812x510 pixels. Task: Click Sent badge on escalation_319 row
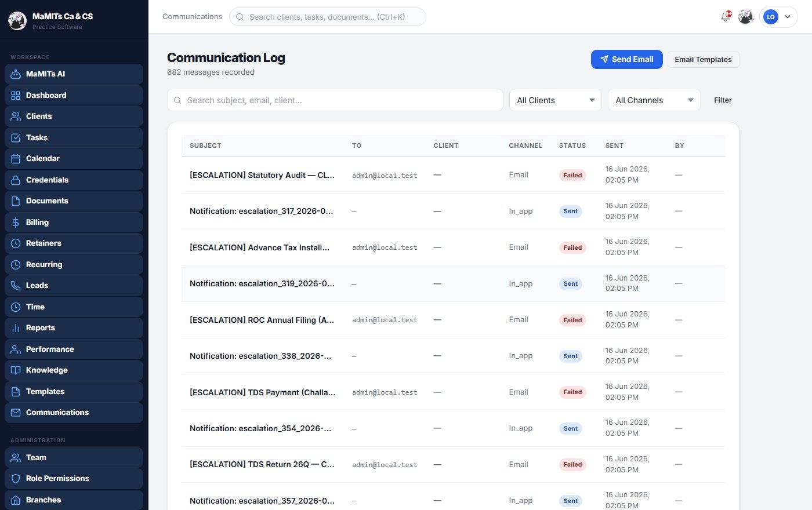[571, 284]
